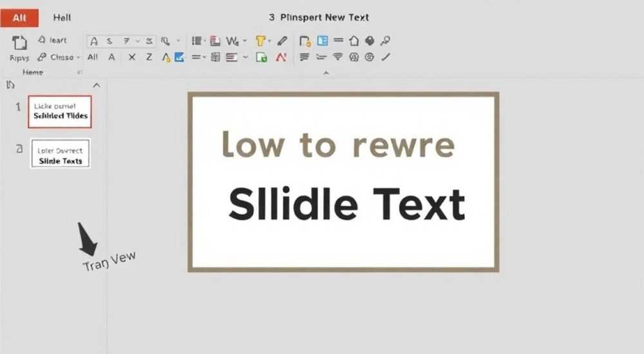The height and width of the screenshot is (354, 644).
Task: Click the wifi signal icon
Action: 337,57
